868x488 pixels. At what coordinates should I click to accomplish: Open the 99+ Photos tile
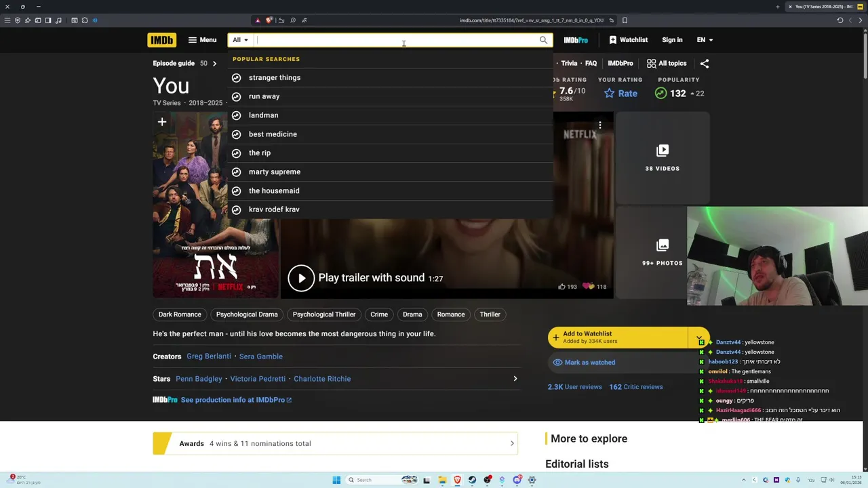point(663,253)
